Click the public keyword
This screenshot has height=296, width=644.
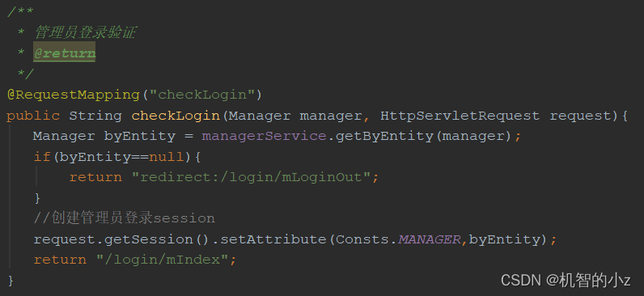[33, 116]
